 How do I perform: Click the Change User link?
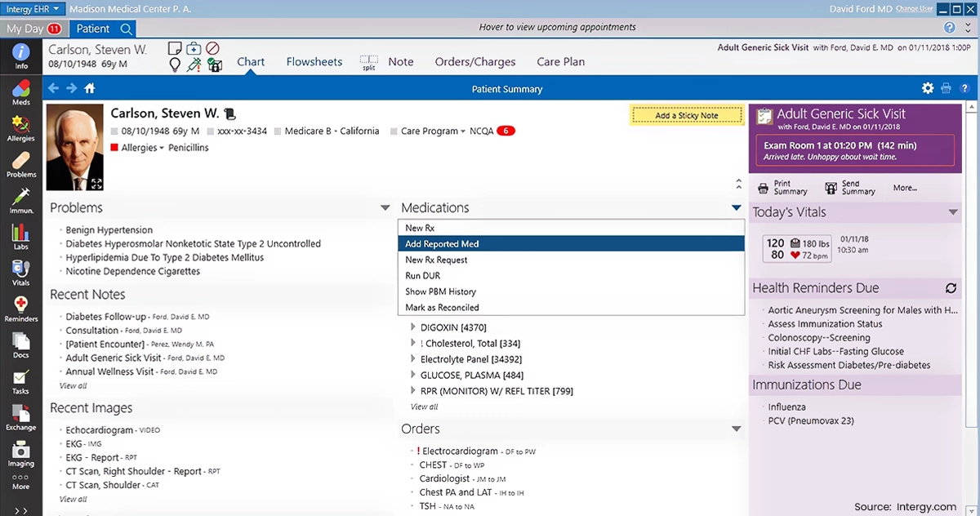914,9
